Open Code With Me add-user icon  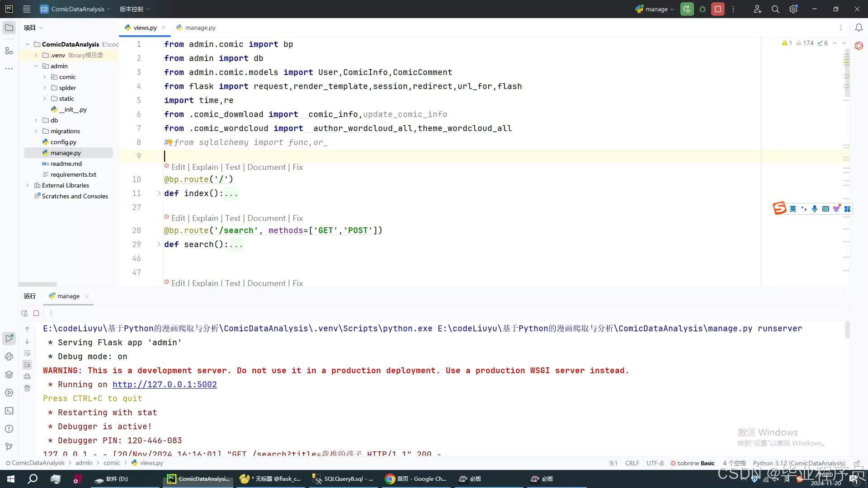click(758, 9)
